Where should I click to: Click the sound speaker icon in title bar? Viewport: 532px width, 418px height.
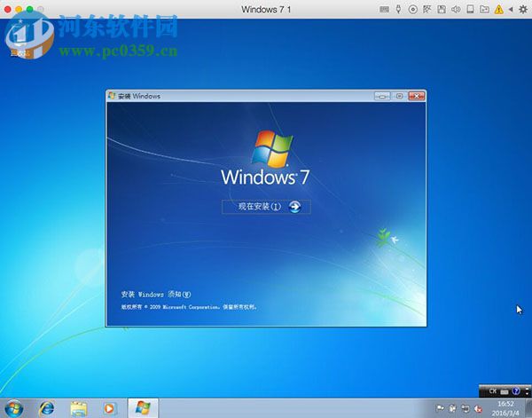[x=456, y=10]
